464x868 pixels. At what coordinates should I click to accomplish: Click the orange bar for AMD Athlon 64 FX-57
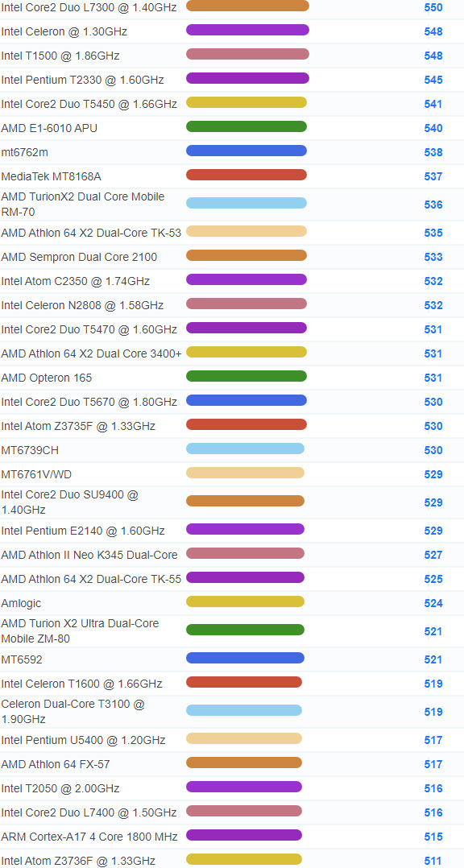pyautogui.click(x=244, y=763)
